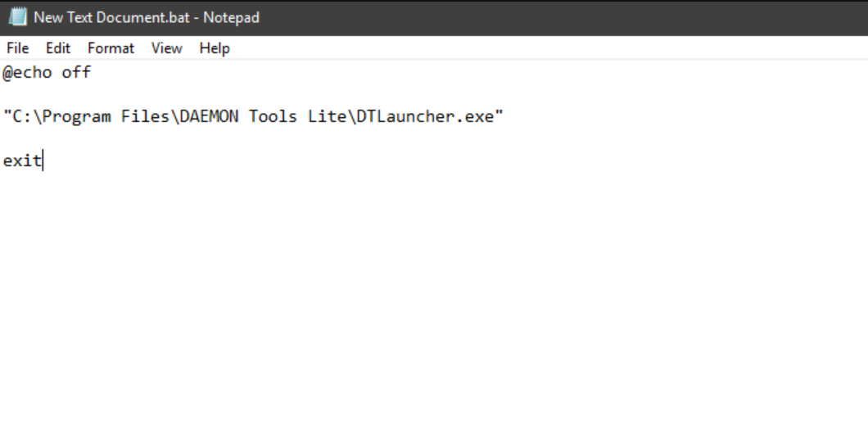
Task: Open the Format menu
Action: pyautogui.click(x=111, y=48)
